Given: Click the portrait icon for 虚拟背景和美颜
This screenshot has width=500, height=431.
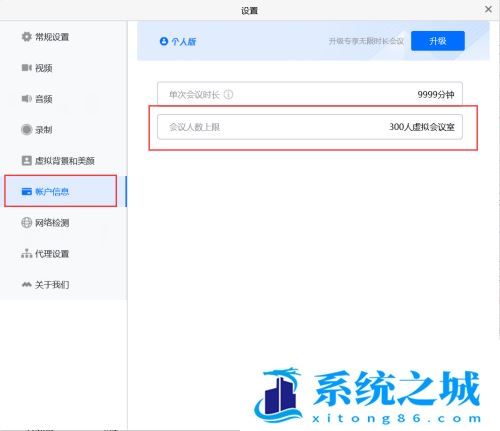Looking at the screenshot, I should click(x=26, y=161).
